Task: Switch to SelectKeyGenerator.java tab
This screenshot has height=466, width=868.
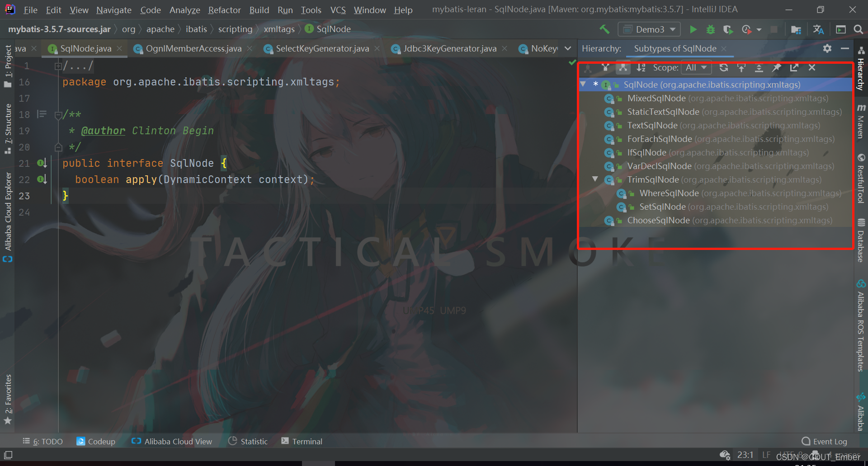Action: pos(322,48)
